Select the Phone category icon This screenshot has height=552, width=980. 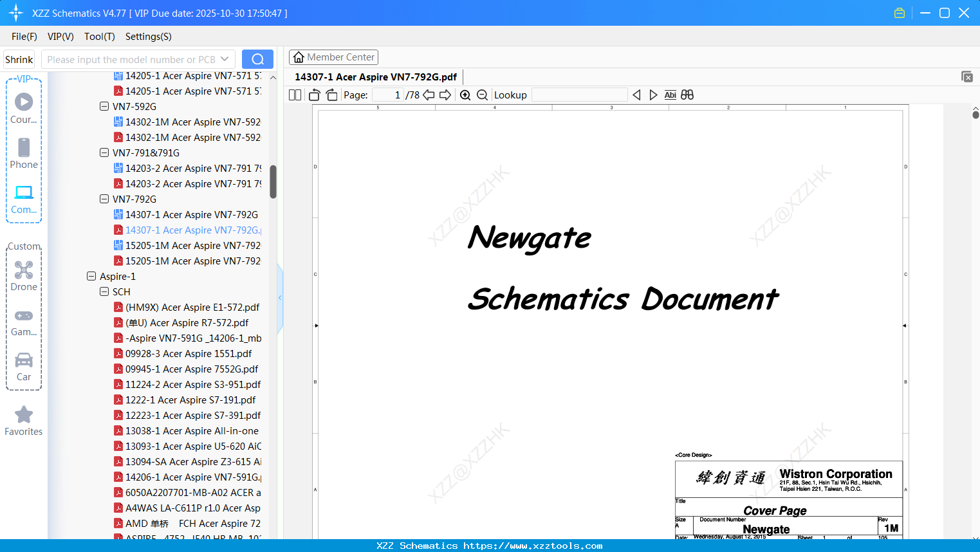coord(24,153)
